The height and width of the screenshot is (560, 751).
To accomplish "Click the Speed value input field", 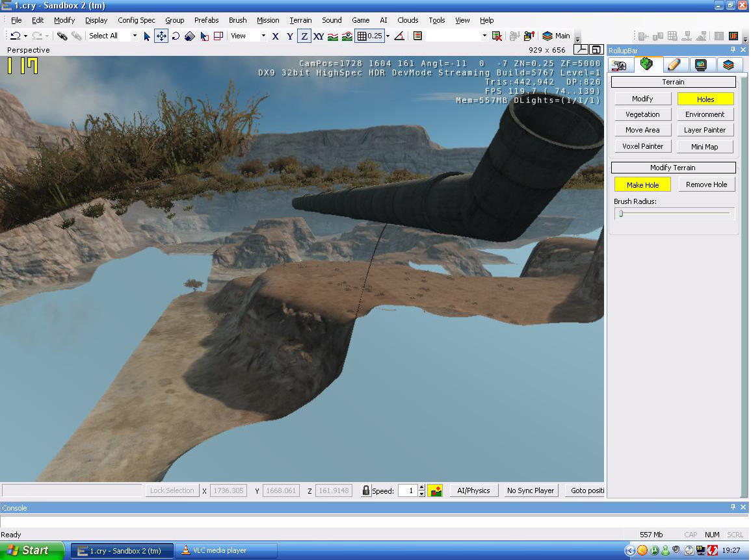I will [407, 490].
